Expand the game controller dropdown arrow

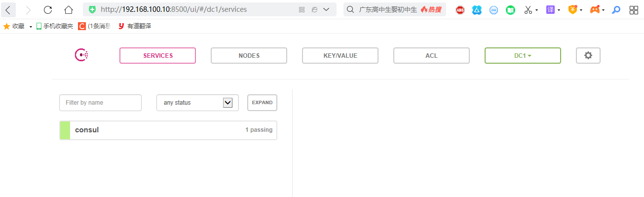(604, 10)
